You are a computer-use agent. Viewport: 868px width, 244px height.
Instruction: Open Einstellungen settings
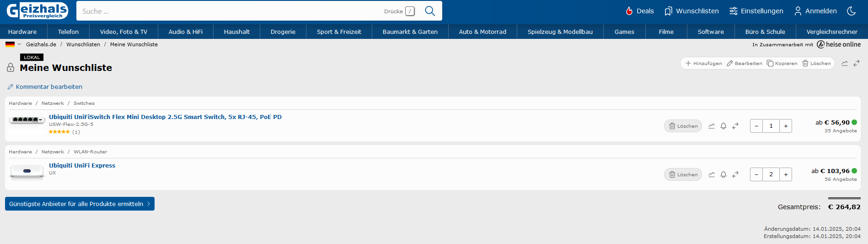point(756,11)
